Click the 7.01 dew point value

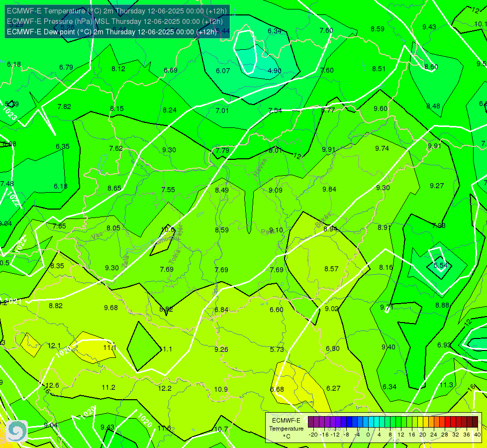[222, 111]
